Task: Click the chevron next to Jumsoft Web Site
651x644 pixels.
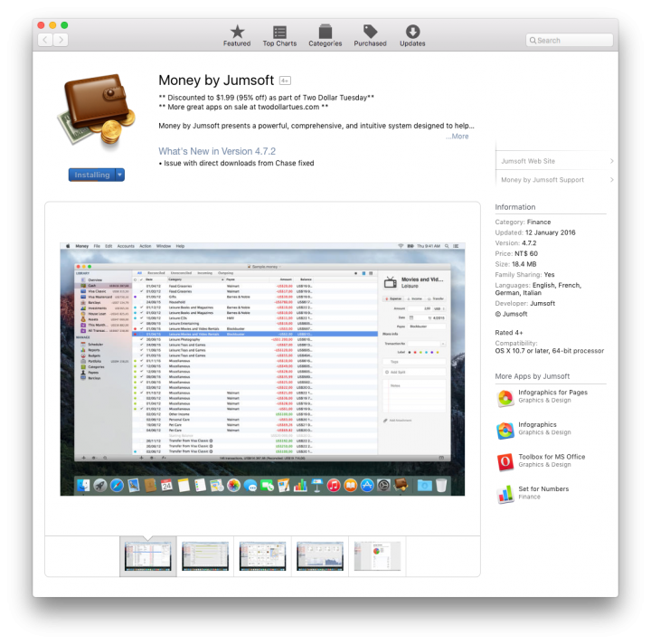Action: point(611,161)
